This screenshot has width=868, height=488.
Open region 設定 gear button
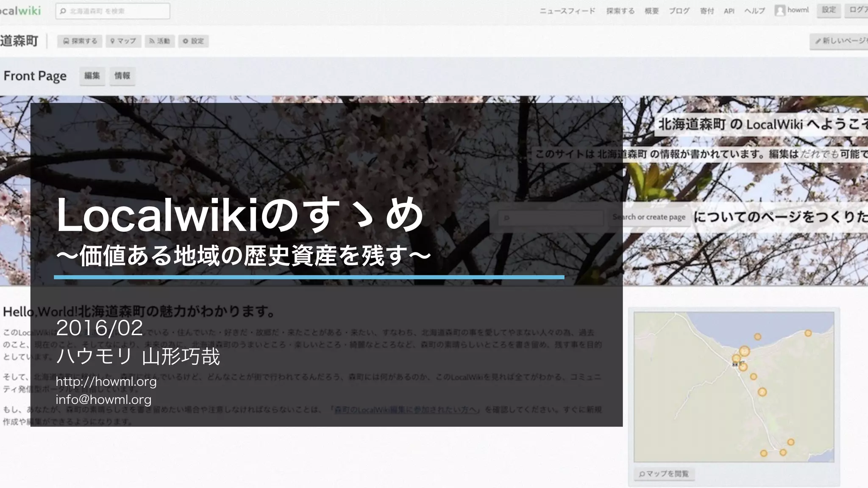[193, 41]
